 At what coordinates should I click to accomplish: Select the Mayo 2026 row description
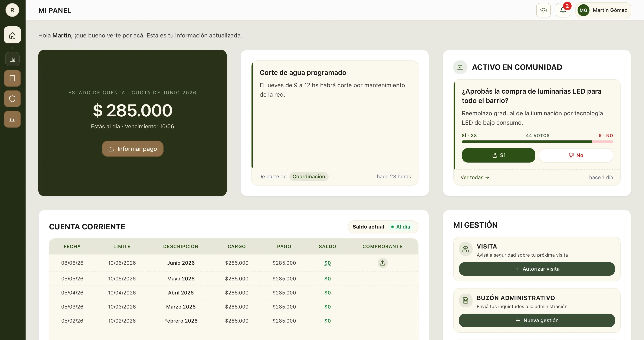[x=181, y=279]
